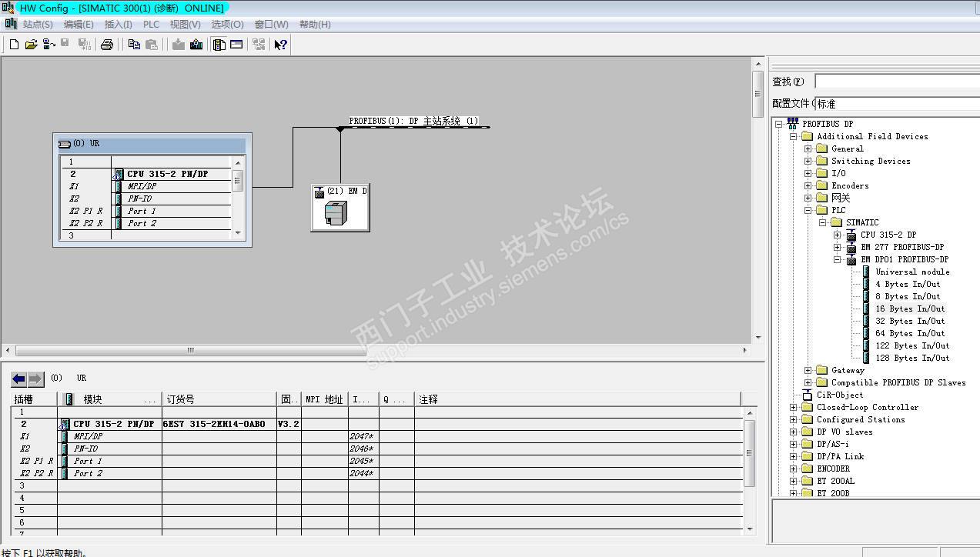Collapse the Additional Field Devices folder

coord(794,136)
